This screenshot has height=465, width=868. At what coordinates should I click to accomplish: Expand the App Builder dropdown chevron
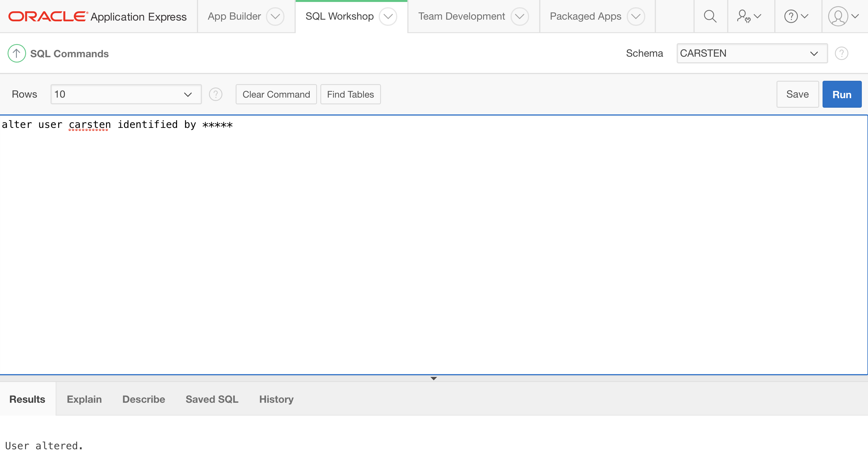click(x=275, y=16)
